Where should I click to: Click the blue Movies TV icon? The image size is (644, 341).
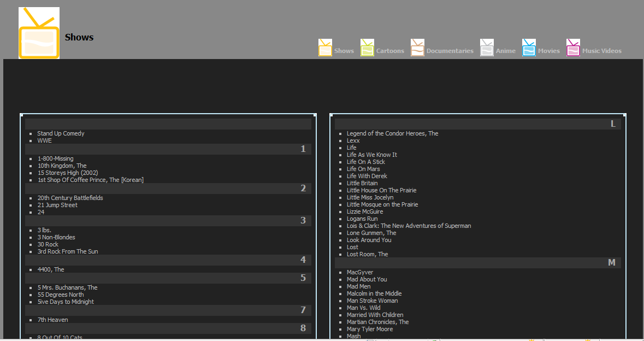(529, 47)
